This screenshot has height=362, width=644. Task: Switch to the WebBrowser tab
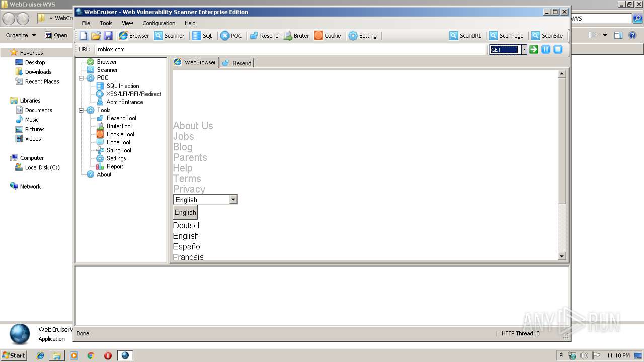pyautogui.click(x=195, y=62)
